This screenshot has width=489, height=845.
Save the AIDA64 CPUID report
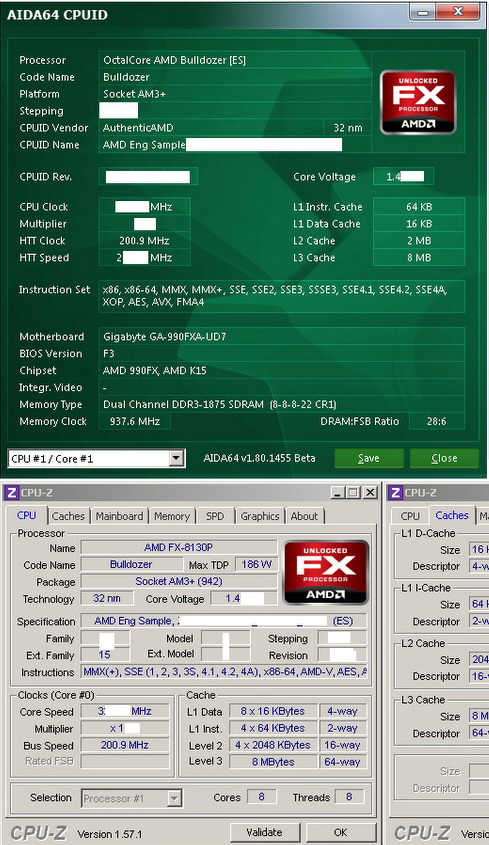(369, 459)
